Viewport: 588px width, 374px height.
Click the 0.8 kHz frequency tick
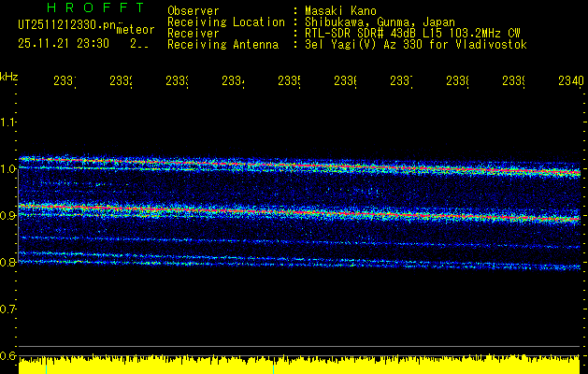8,263
